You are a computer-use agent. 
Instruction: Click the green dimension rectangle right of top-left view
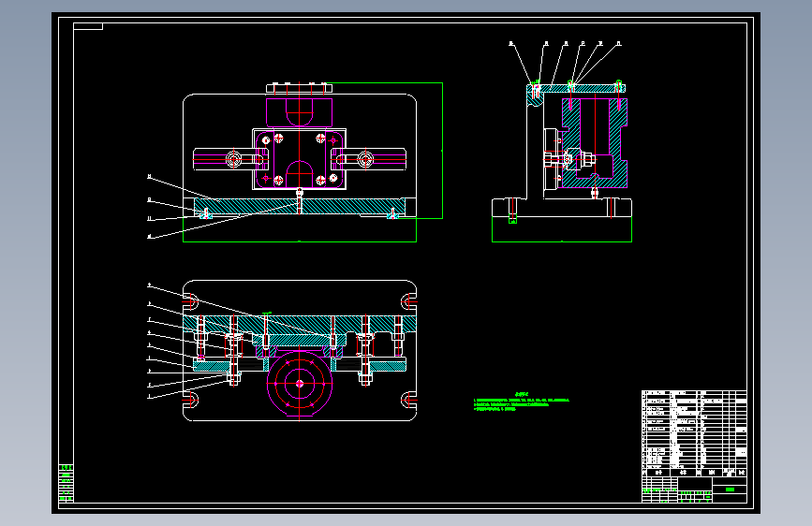click(384, 150)
